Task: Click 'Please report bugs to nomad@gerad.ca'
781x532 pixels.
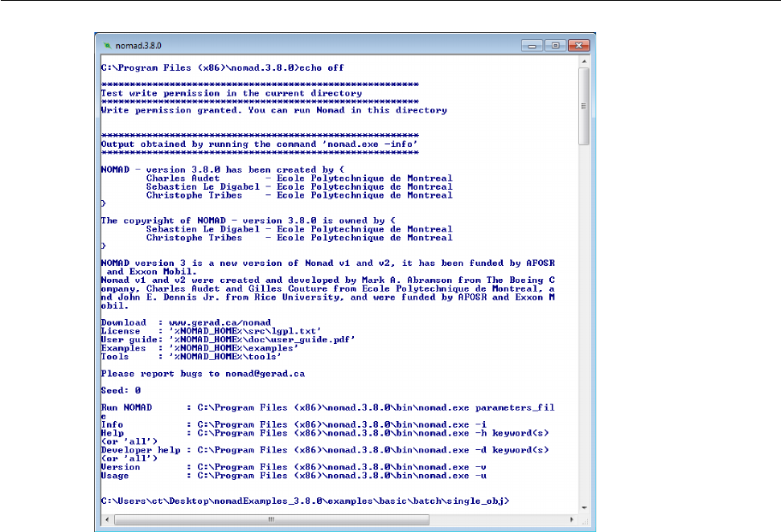Action: 203,374
